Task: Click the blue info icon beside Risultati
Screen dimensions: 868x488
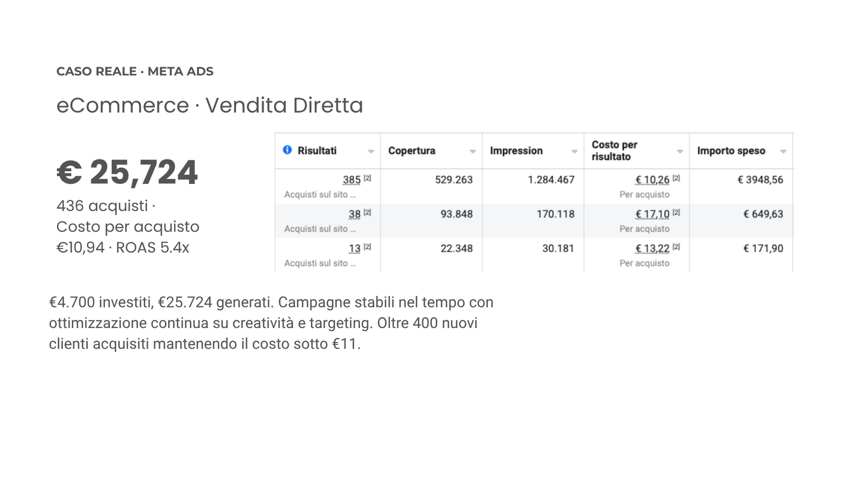Action: tap(288, 150)
